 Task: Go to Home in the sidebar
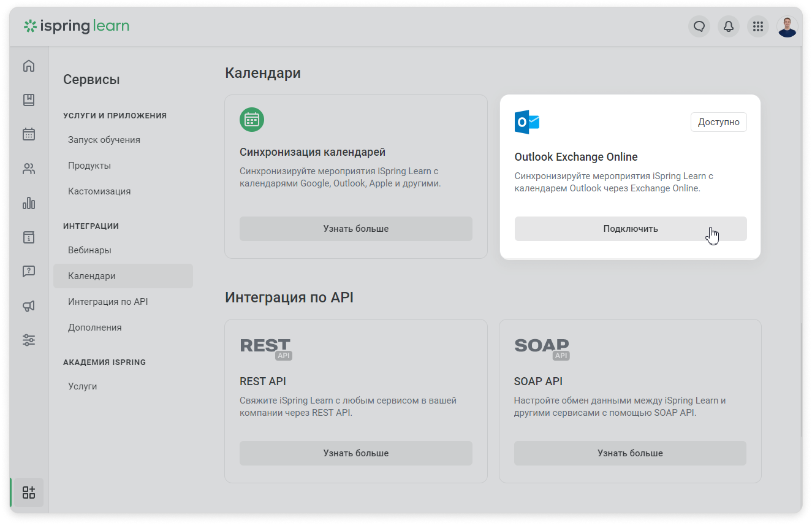(x=29, y=66)
